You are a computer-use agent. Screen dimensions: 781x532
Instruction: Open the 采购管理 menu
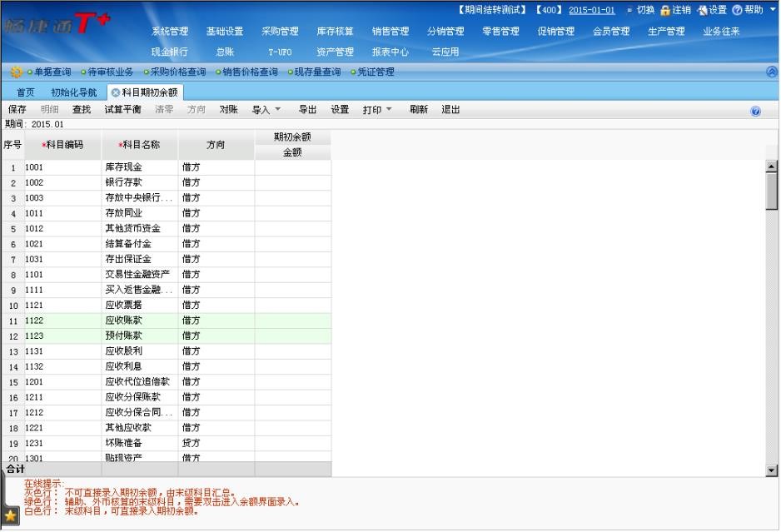tap(280, 32)
